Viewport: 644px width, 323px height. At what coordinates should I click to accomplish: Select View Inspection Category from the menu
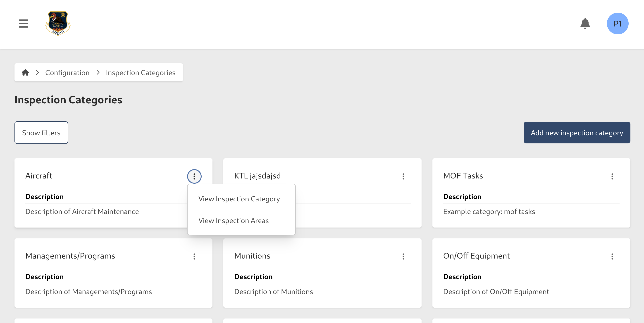point(239,199)
